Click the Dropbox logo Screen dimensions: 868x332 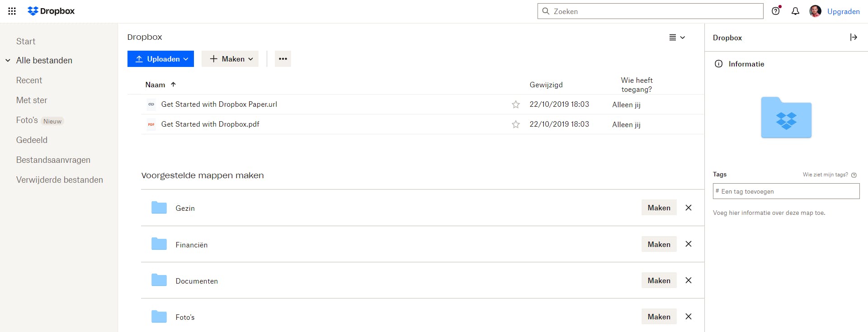(x=51, y=11)
